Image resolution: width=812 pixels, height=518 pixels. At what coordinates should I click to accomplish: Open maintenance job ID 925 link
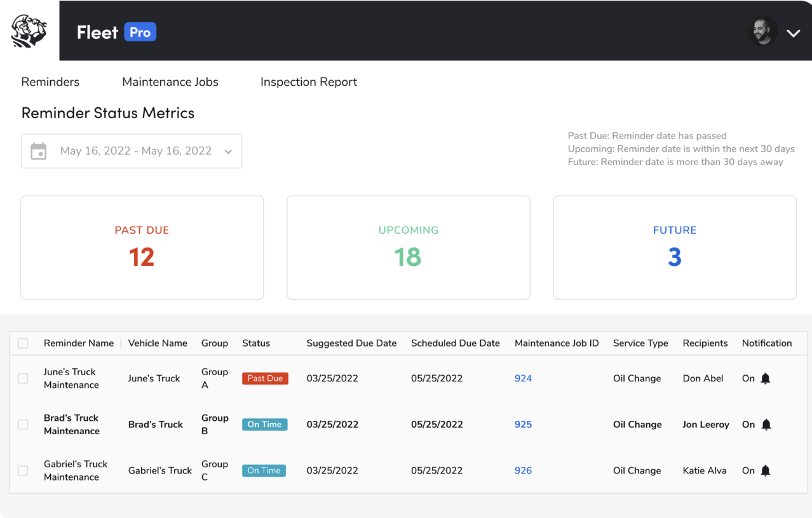click(x=523, y=425)
